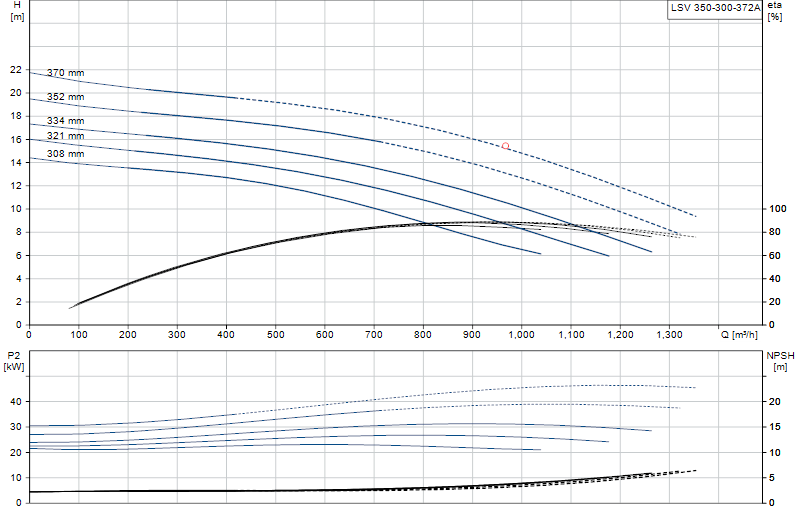Click the 22 tick on the head axis
Viewport: 800px width, 520px height.
(16, 70)
